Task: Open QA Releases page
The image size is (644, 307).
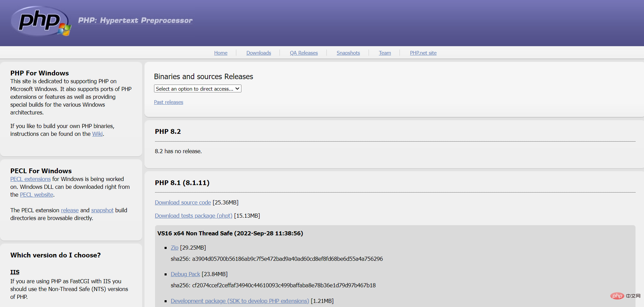Action: click(304, 53)
